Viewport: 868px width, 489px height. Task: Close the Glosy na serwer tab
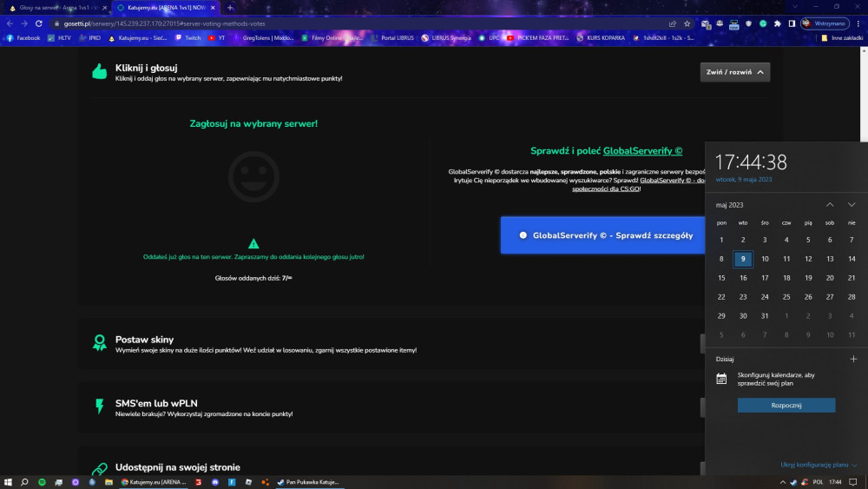(105, 8)
